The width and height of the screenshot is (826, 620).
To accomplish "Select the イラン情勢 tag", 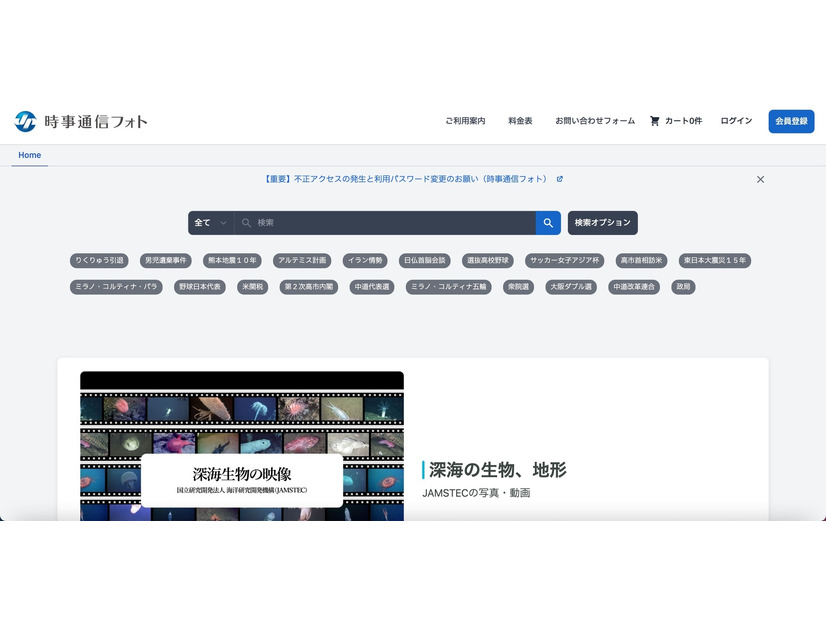I will coord(365,260).
